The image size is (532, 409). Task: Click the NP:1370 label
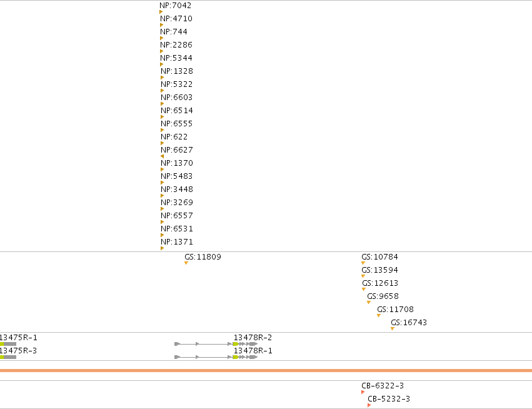point(177,163)
